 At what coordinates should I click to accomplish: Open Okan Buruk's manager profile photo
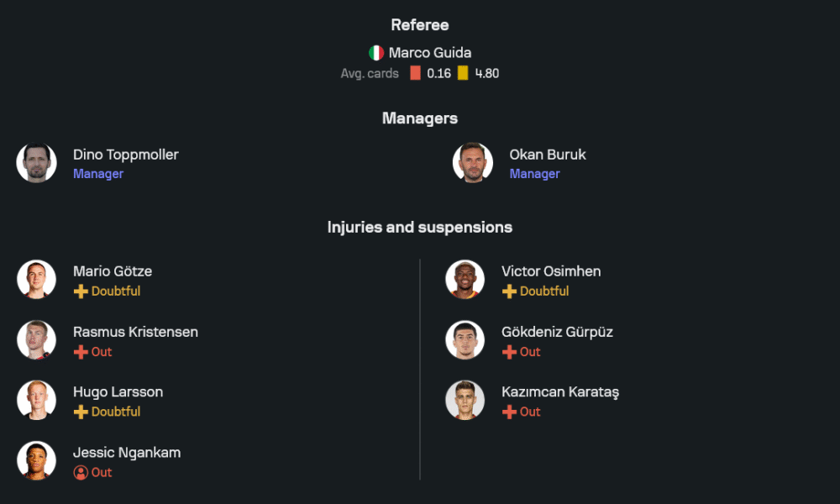tap(473, 163)
